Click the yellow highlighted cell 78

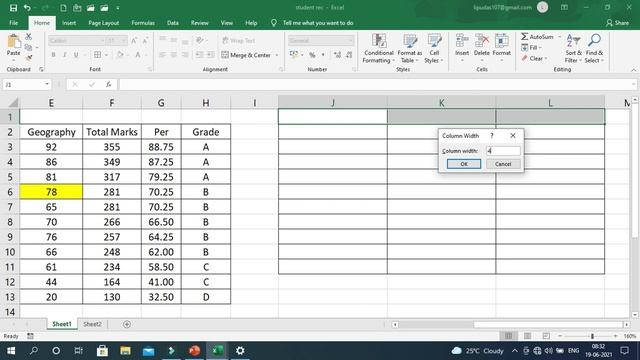pyautogui.click(x=51, y=192)
